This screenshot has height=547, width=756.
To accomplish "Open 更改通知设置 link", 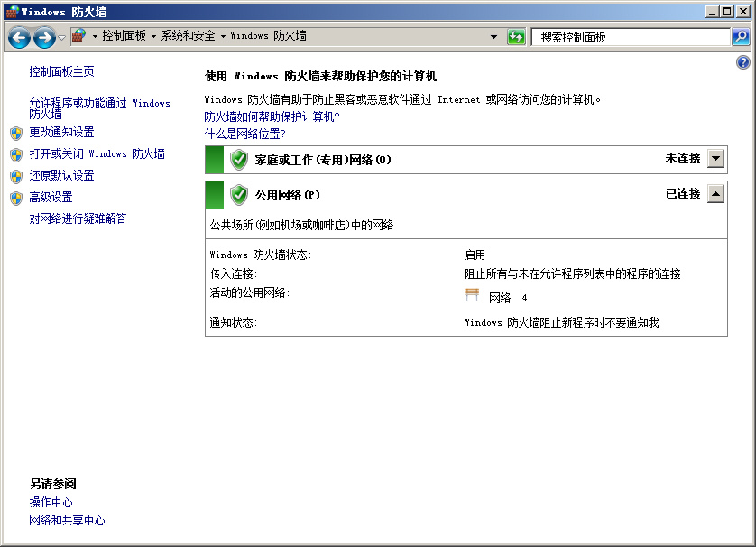I will coord(61,132).
